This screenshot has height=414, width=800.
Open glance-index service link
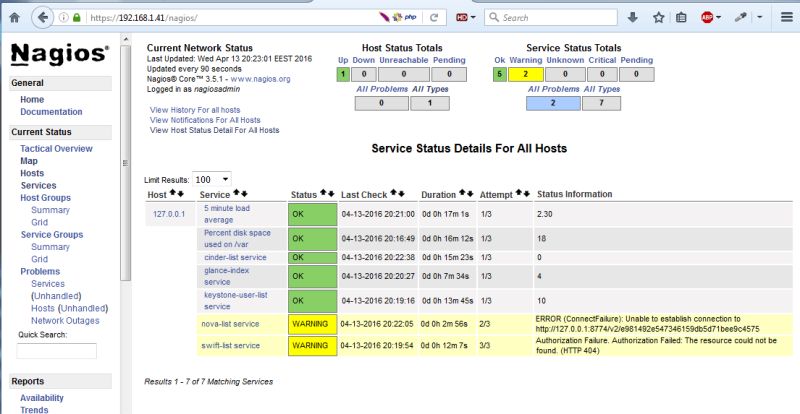(227, 276)
